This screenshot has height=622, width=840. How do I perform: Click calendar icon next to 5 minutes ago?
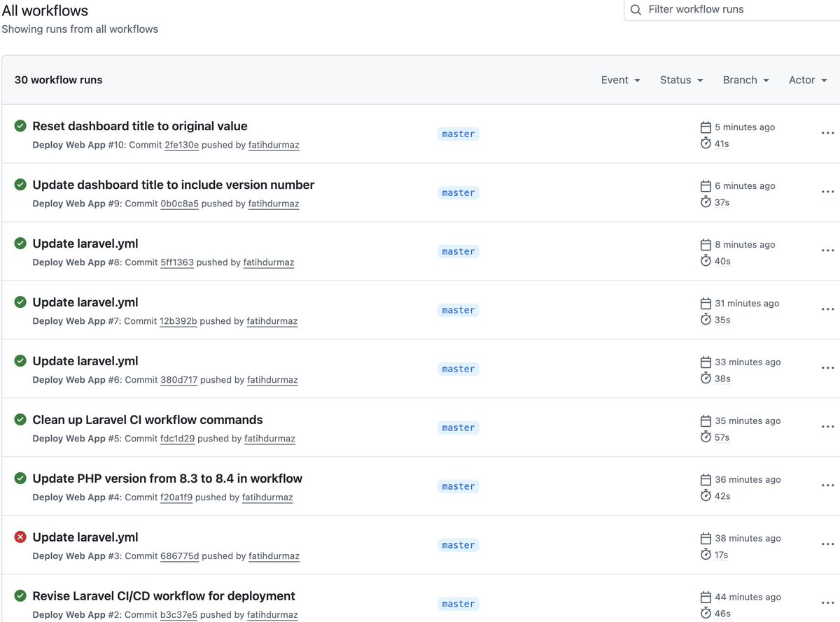click(706, 127)
